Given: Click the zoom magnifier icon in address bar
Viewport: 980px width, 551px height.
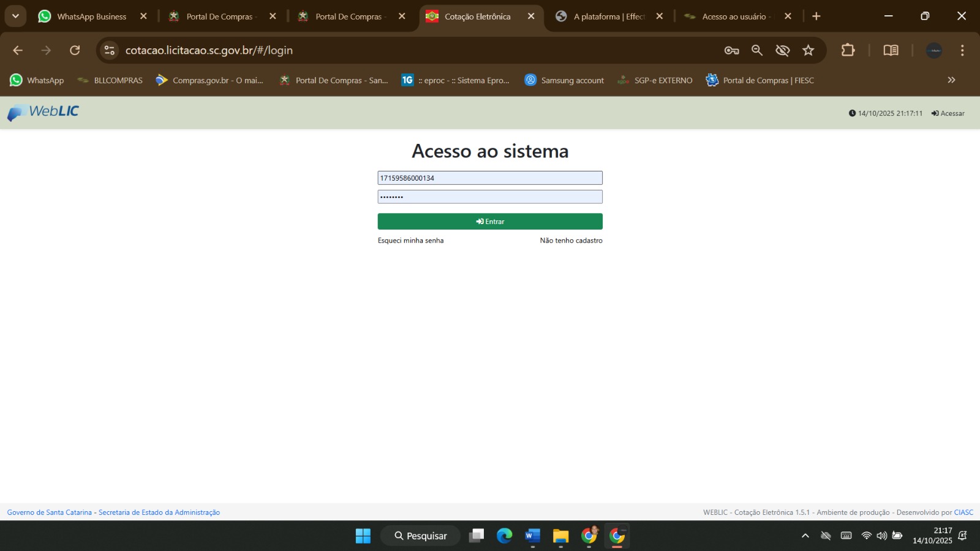Looking at the screenshot, I should 757,50.
